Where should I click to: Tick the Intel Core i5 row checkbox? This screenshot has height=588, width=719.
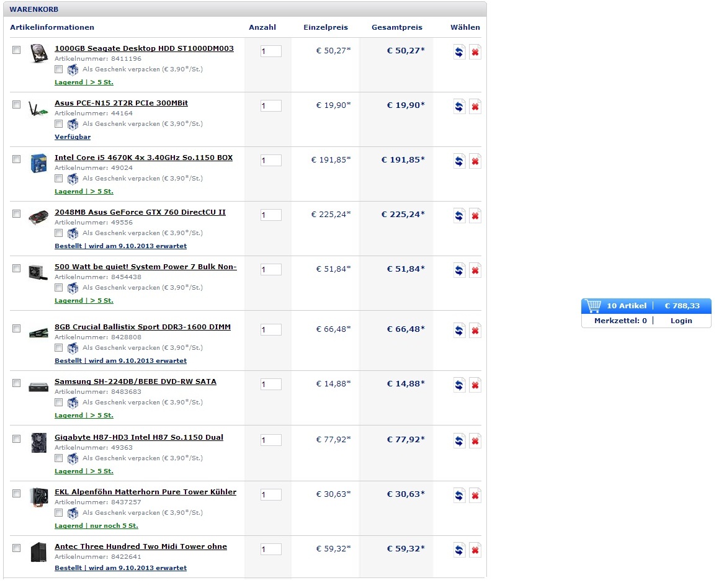[17, 159]
